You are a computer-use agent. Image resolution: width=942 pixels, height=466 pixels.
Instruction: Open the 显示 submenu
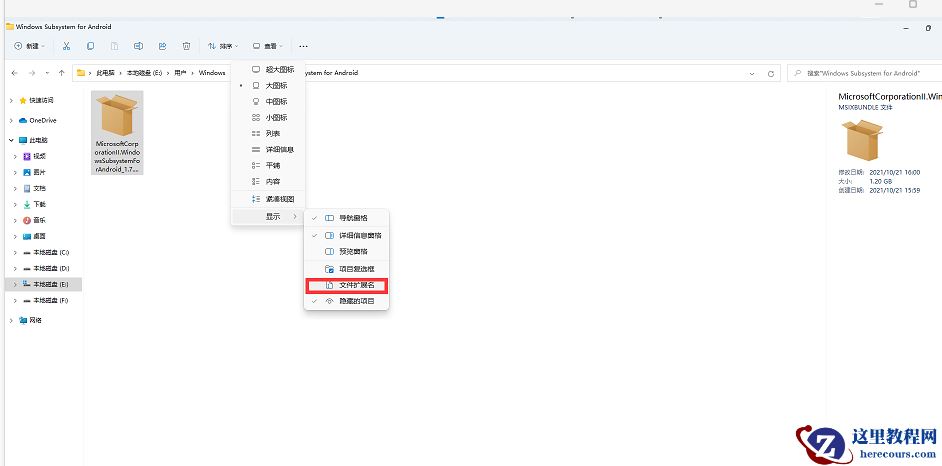[269, 216]
